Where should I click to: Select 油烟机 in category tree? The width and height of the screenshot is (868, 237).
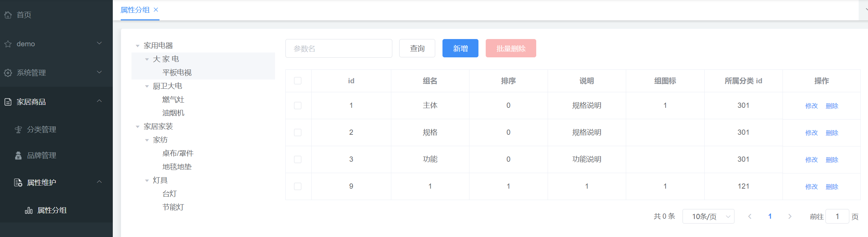173,113
